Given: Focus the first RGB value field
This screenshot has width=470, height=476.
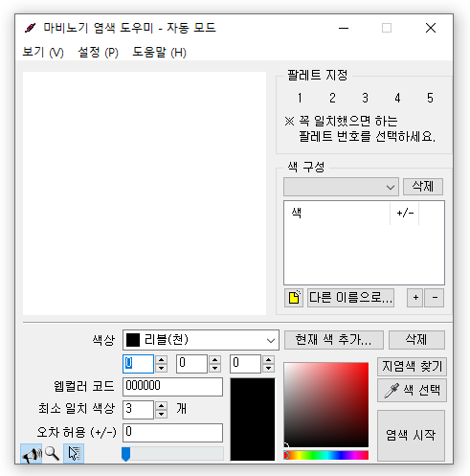Looking at the screenshot, I should [138, 364].
